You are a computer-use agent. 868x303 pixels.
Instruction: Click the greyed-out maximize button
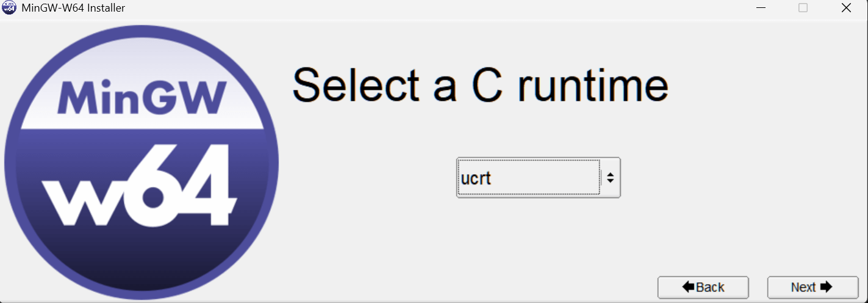[x=803, y=8]
